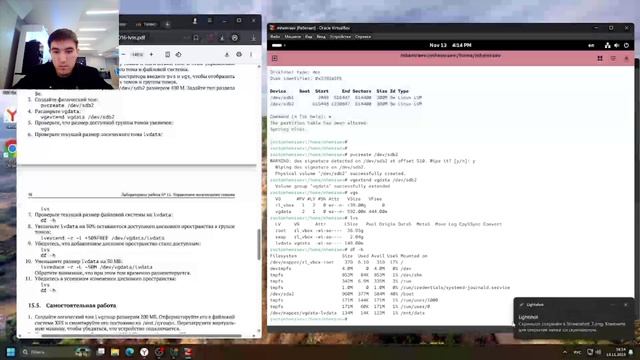Expand the system tray hidden icons chevron

click(x=565, y=352)
